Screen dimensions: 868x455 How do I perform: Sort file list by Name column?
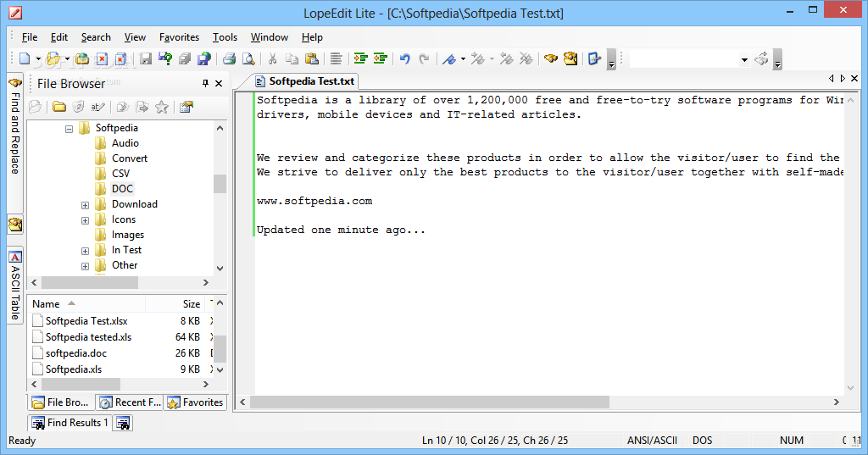pyautogui.click(x=86, y=304)
